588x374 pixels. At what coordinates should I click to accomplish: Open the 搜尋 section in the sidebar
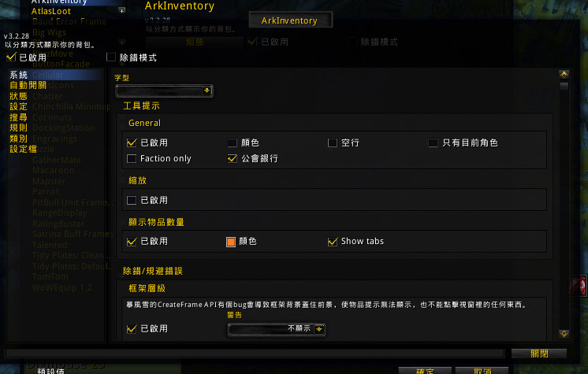19,117
